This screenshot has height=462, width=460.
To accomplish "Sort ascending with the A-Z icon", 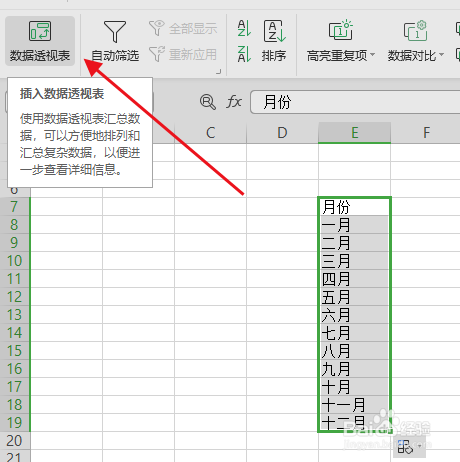I will click(244, 28).
